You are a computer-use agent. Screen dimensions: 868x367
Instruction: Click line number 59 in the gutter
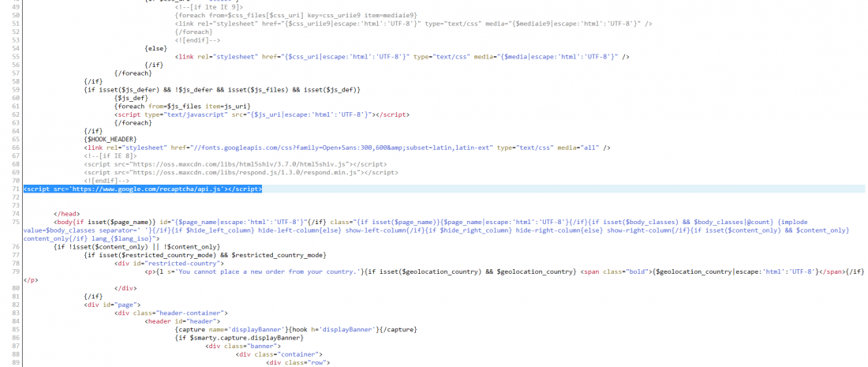tap(14, 89)
